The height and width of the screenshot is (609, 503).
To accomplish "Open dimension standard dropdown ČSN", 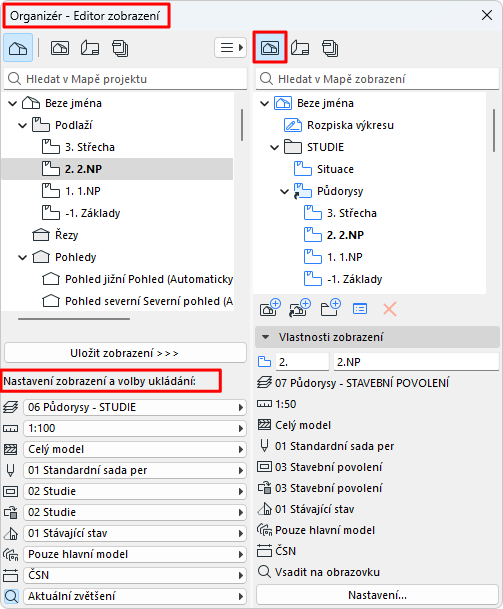I will pyautogui.click(x=135, y=575).
